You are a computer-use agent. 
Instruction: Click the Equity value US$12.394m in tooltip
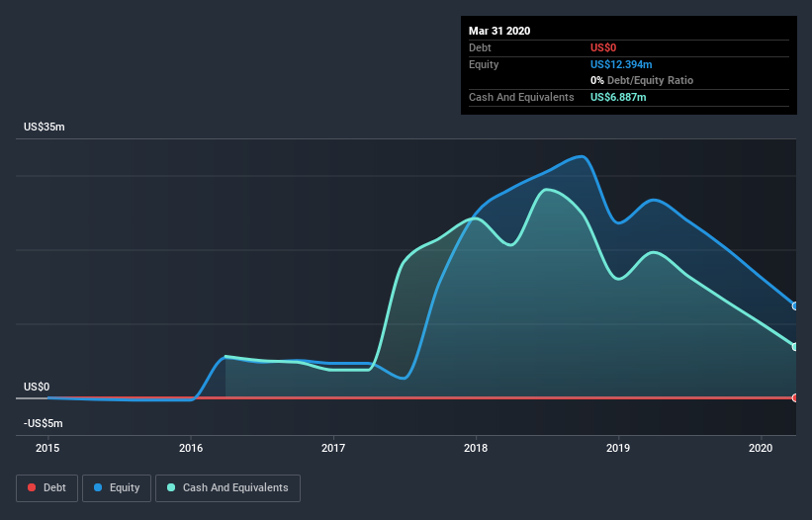point(621,64)
